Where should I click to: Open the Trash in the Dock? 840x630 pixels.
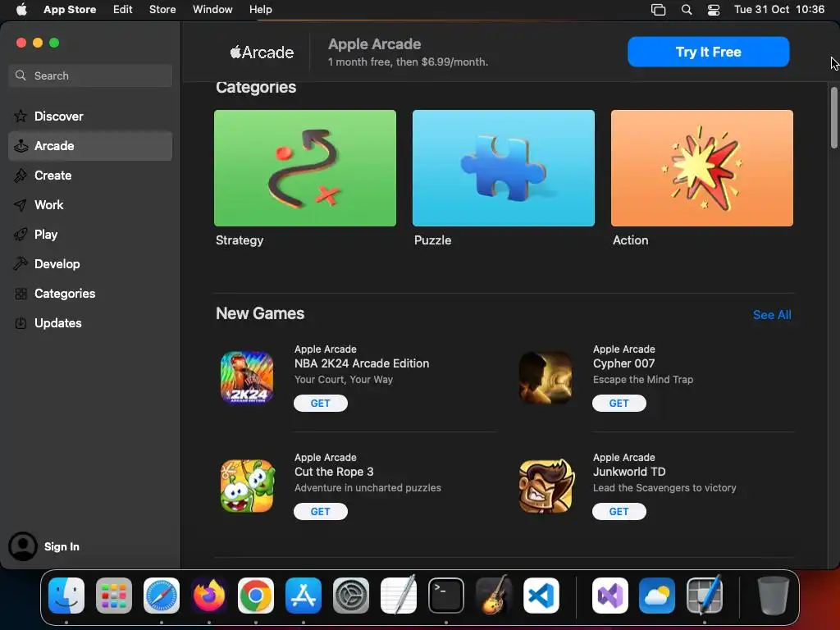pos(773,596)
